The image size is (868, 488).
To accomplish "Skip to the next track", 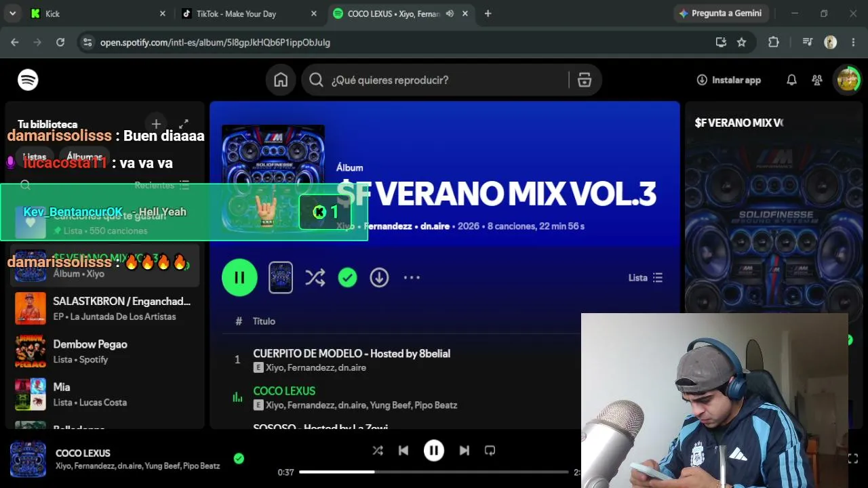I will (465, 451).
